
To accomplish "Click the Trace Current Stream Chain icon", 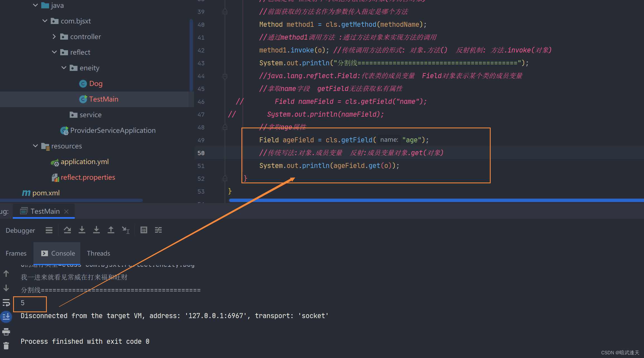I will [x=158, y=230].
